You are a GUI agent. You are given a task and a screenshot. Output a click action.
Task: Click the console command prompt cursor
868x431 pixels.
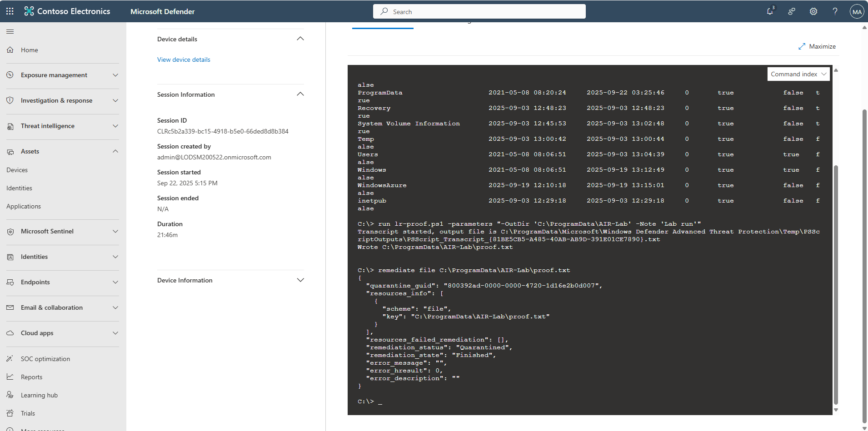[380, 401]
